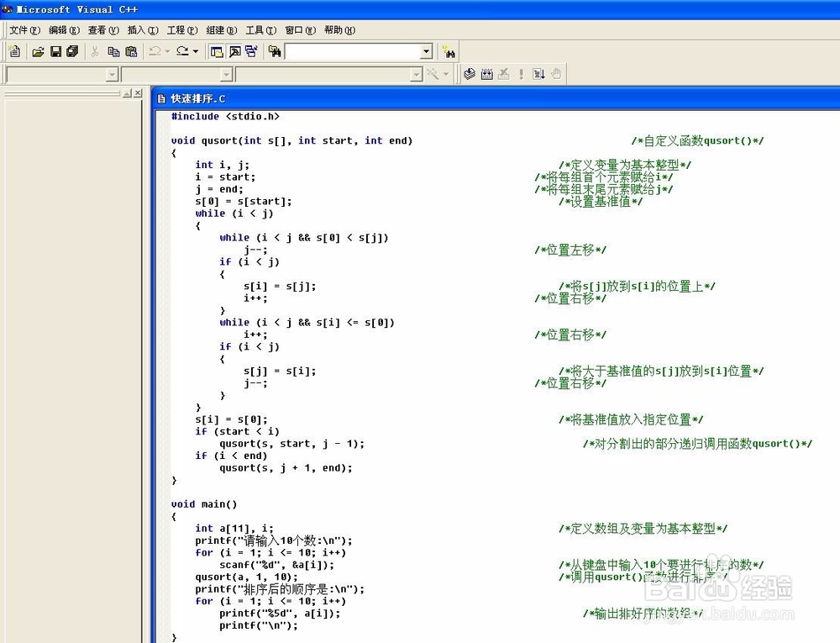840x643 pixels.
Task: Expand the WizardBar members dropdown
Action: [417, 75]
